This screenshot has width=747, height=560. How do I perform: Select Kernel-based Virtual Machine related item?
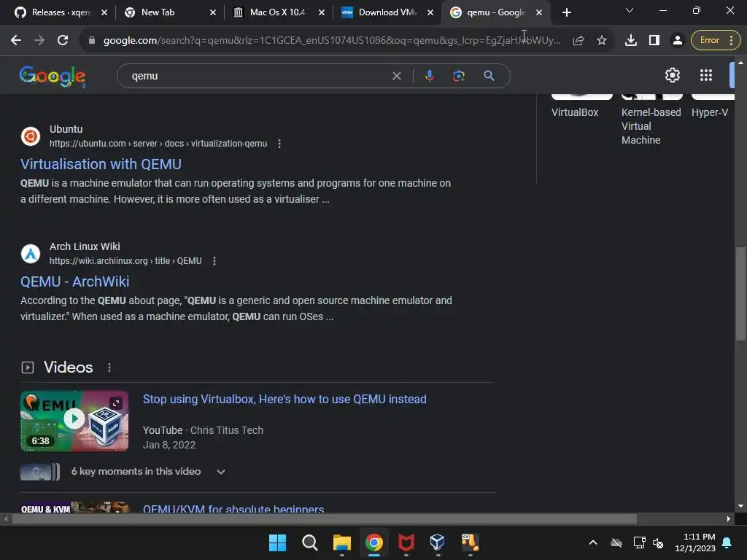click(x=651, y=126)
